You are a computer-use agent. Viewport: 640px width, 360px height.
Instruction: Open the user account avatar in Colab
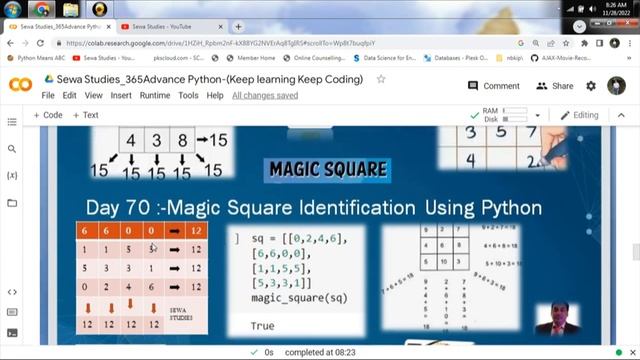tap(616, 86)
